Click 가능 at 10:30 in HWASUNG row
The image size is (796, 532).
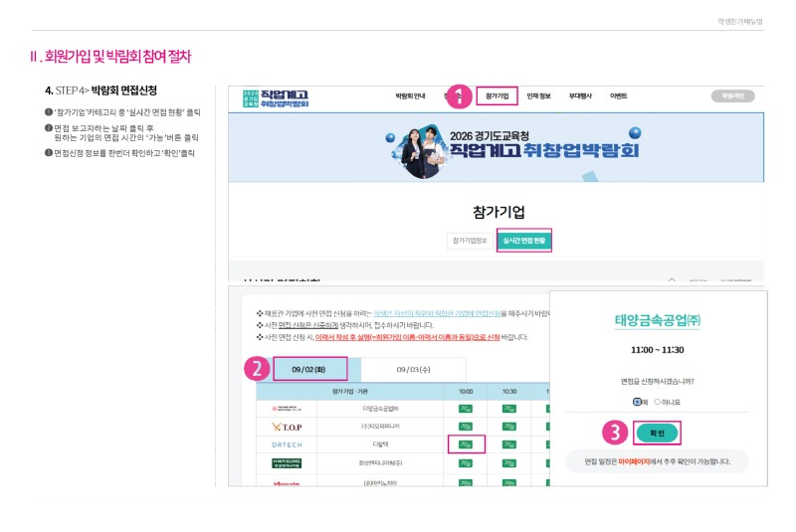tap(509, 463)
